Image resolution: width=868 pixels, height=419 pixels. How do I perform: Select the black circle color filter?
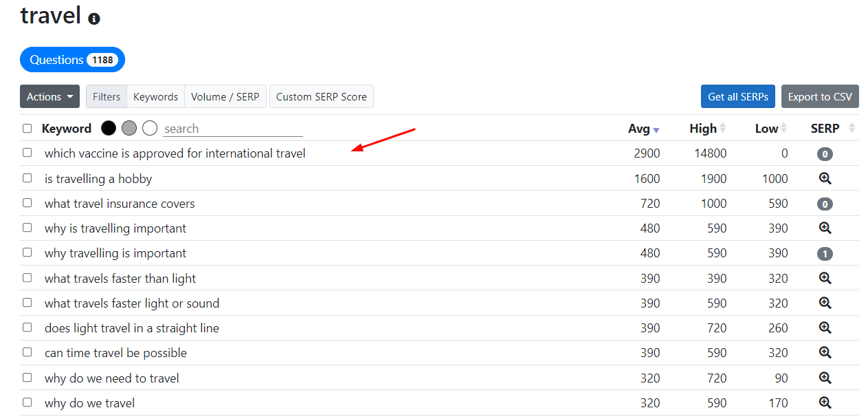point(109,128)
